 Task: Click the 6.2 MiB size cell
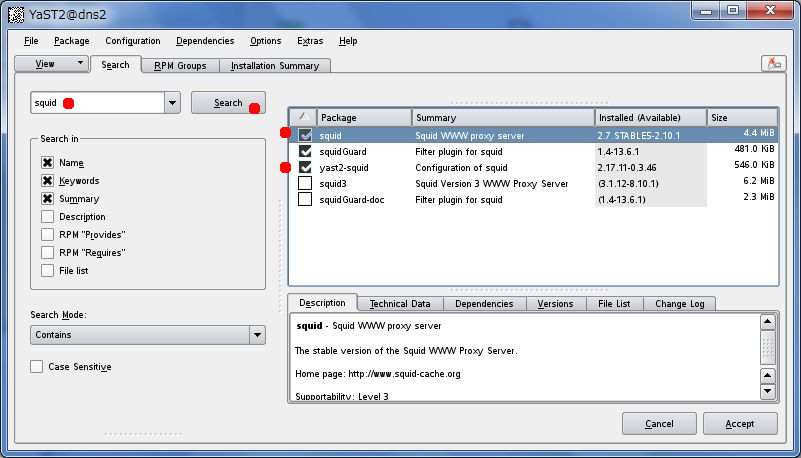759,181
